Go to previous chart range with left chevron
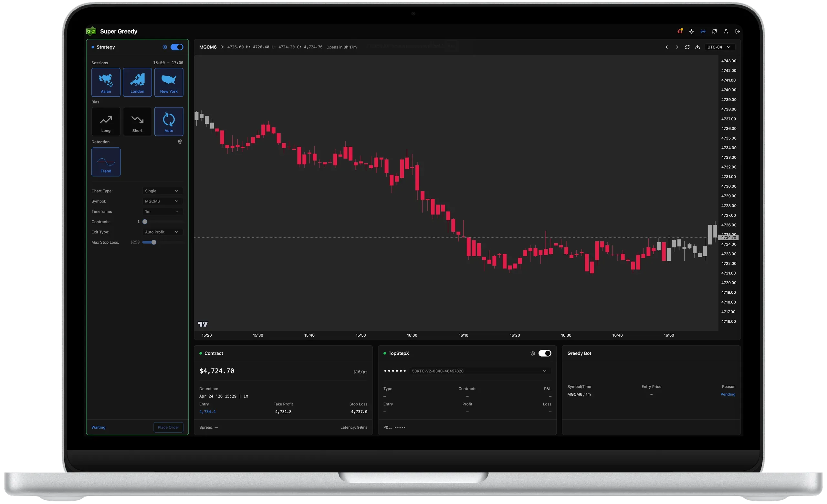 [666, 47]
